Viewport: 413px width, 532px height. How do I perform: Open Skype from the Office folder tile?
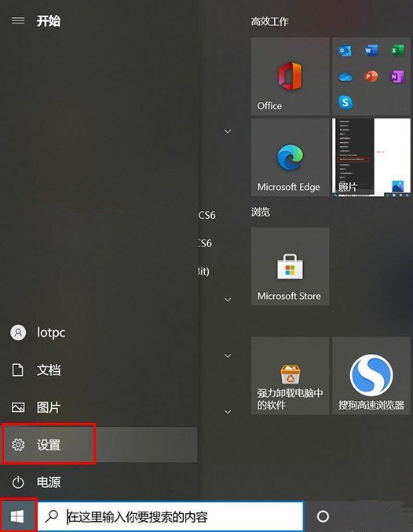coord(345,102)
